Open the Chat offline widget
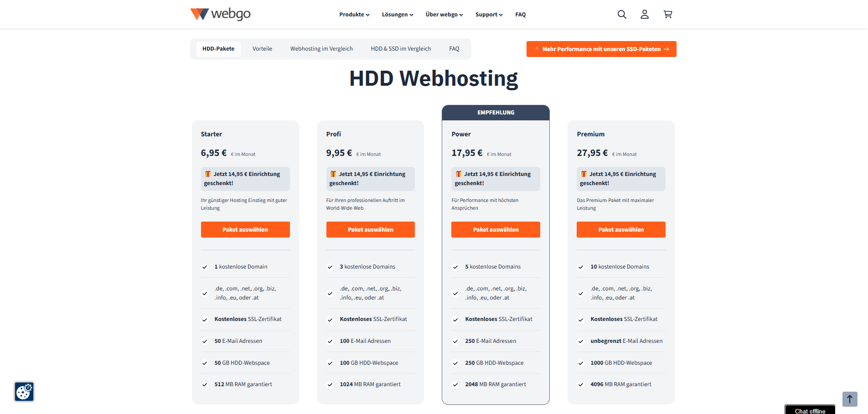868x414 pixels. click(810, 410)
